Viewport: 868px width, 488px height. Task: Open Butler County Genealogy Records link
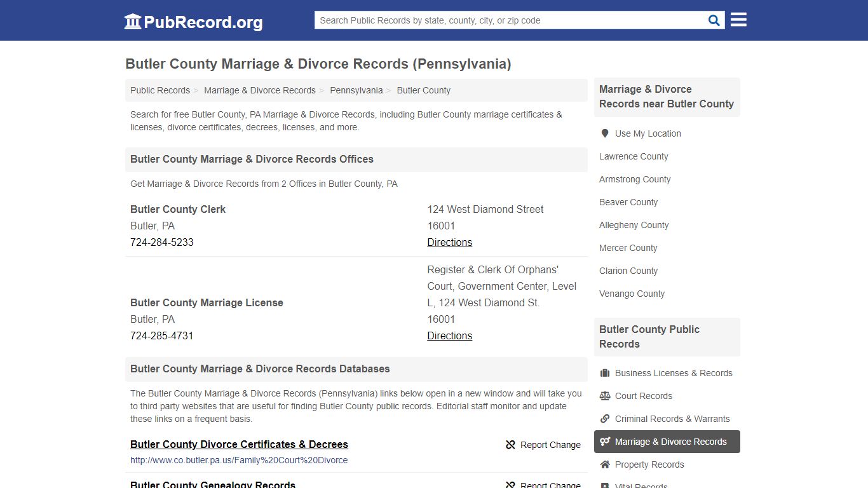[213, 484]
